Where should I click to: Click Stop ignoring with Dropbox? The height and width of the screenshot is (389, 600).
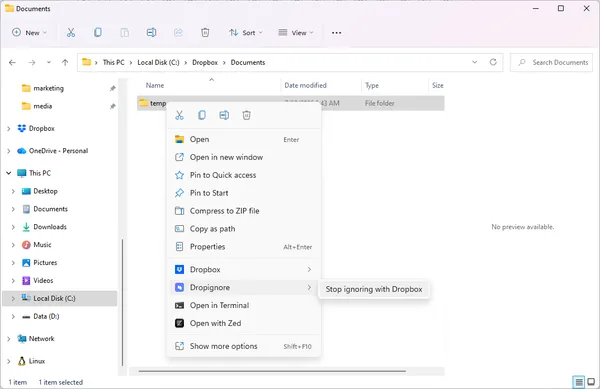(x=374, y=289)
